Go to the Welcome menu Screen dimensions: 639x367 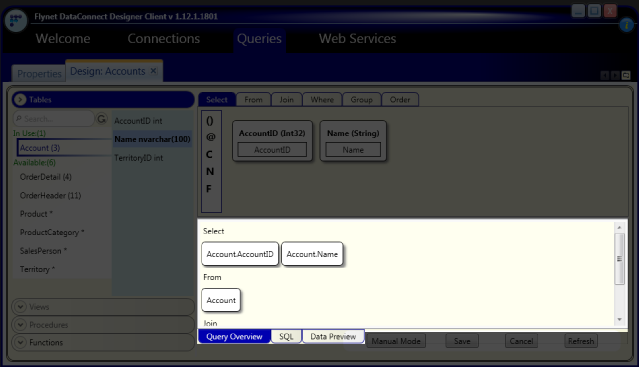tap(63, 39)
